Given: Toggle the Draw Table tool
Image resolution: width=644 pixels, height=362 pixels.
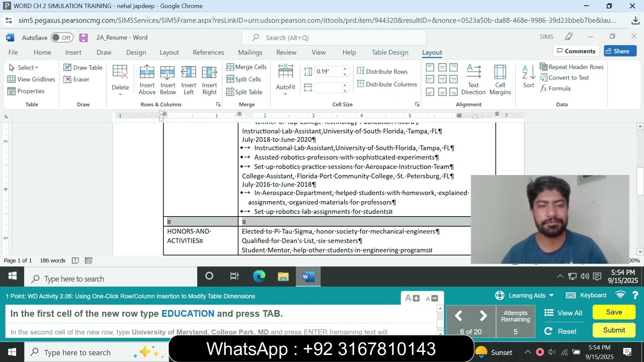Looking at the screenshot, I should [x=83, y=67].
